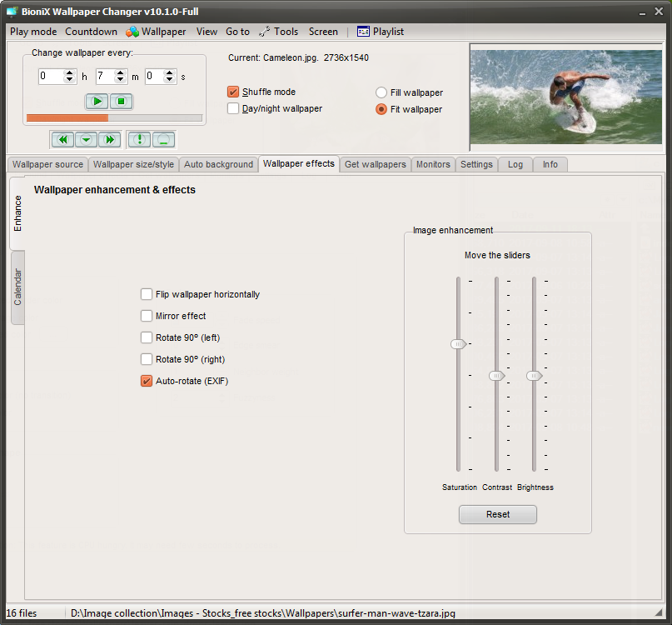This screenshot has height=625, width=672.
Task: Stop the countdown with the green stop button
Action: [x=122, y=102]
